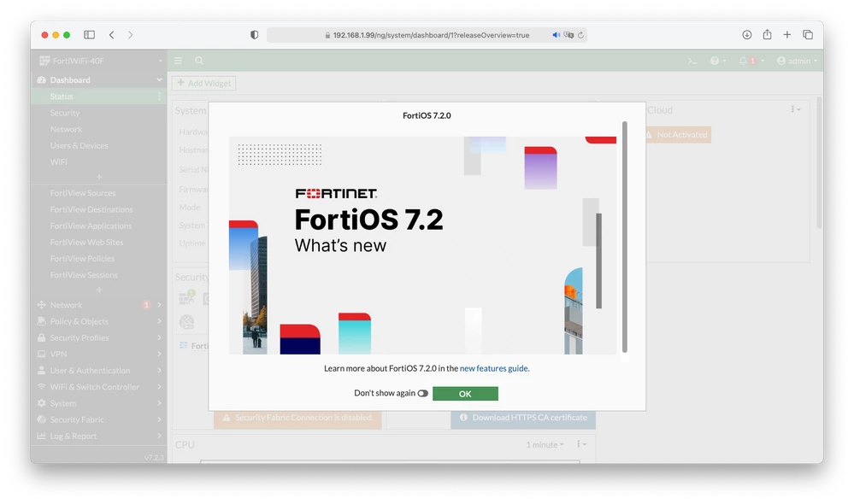Open the notifications bell icon
Image resolution: width=854 pixels, height=504 pixels.
tap(751, 61)
